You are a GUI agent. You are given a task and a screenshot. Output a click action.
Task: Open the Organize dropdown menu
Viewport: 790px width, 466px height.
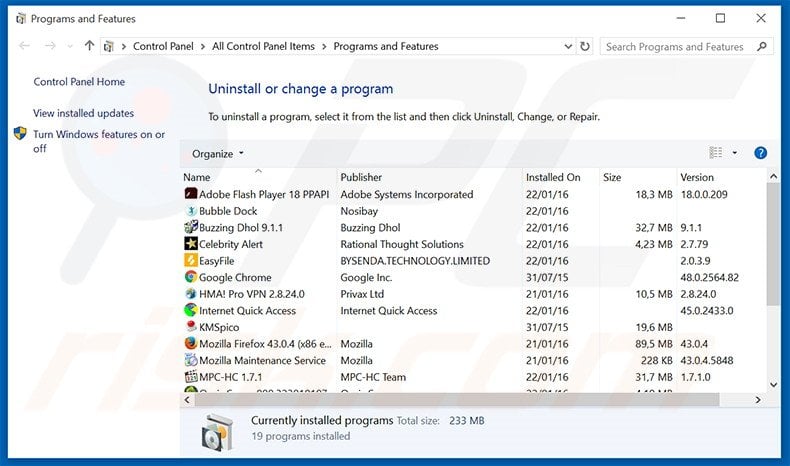(218, 154)
